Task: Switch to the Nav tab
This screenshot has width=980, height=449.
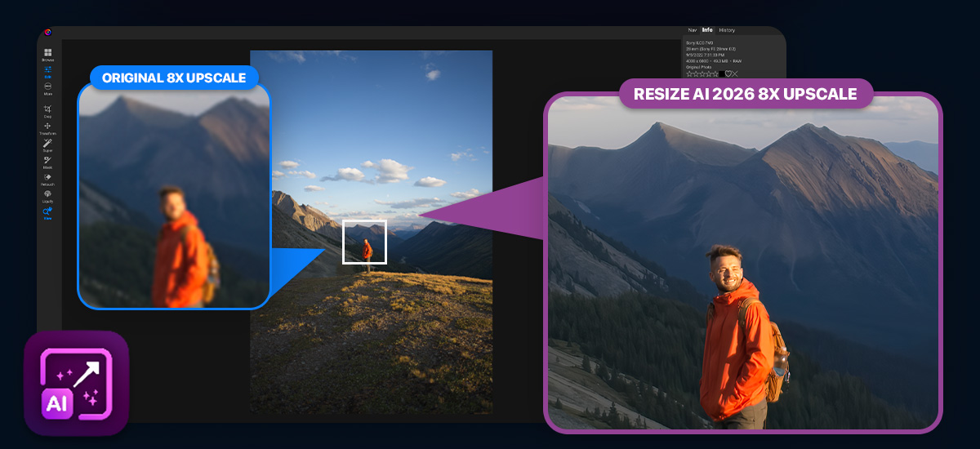Action: [x=693, y=30]
